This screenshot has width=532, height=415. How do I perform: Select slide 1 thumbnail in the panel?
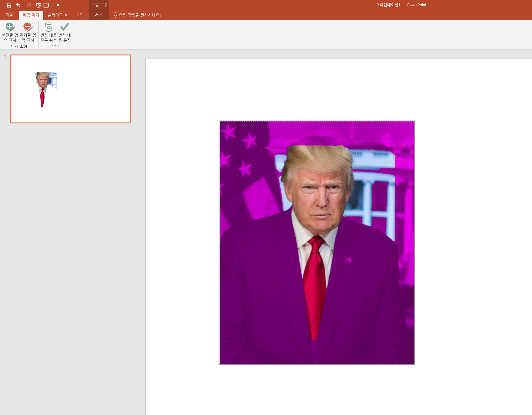point(71,89)
